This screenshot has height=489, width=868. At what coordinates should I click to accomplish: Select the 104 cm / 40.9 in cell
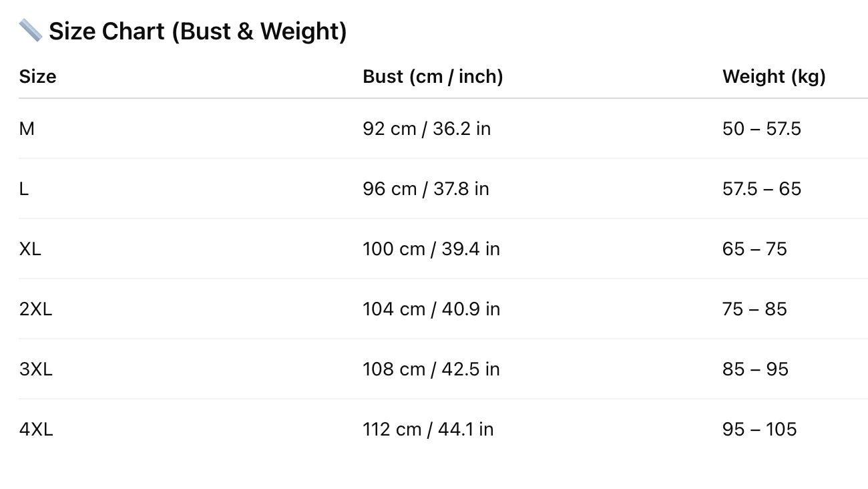coord(431,309)
